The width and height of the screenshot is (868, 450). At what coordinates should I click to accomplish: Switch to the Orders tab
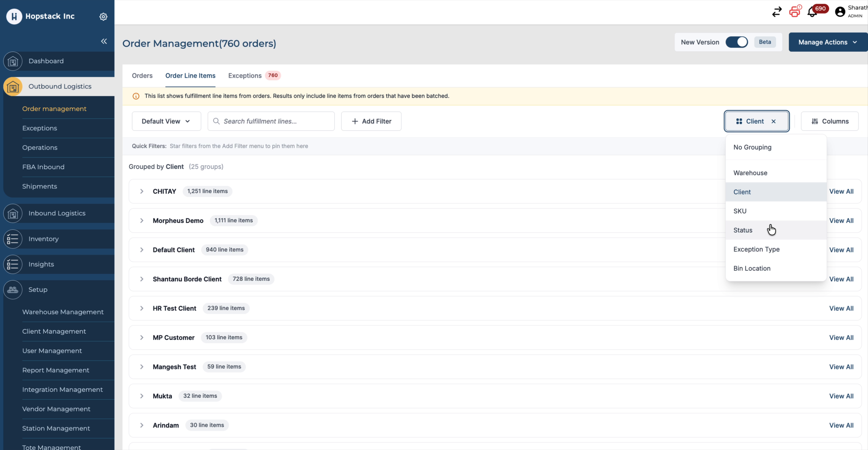[x=142, y=75]
